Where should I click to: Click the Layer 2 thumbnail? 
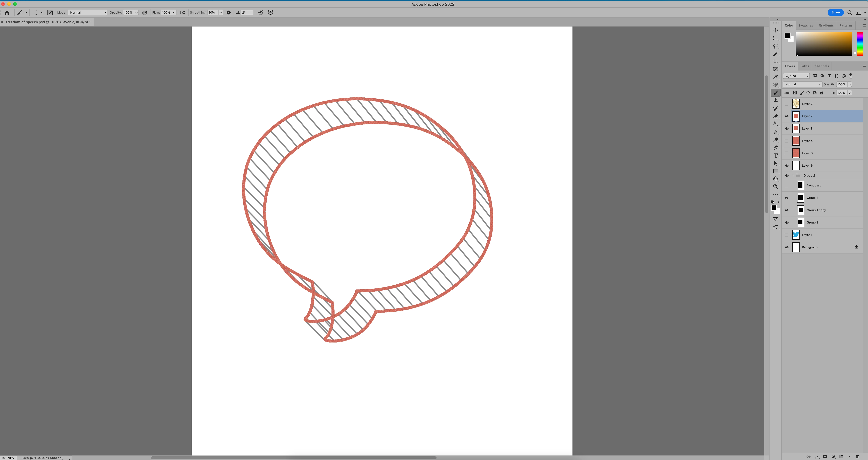pos(796,104)
